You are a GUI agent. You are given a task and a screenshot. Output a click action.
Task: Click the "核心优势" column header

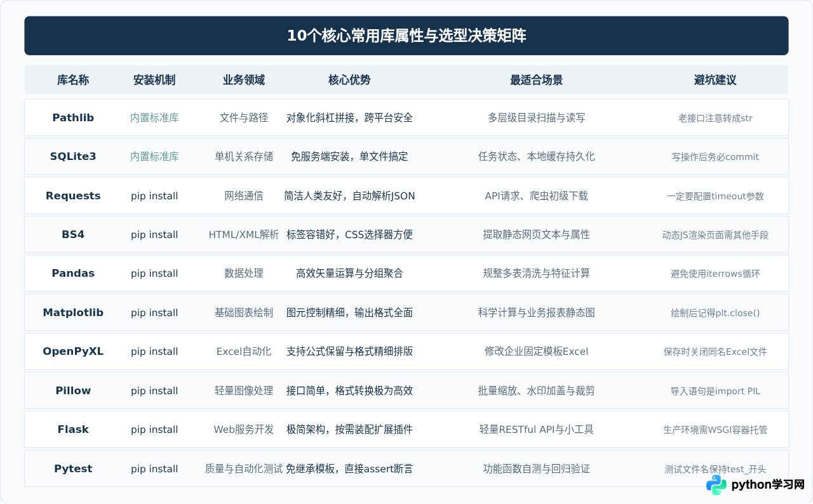tap(349, 80)
